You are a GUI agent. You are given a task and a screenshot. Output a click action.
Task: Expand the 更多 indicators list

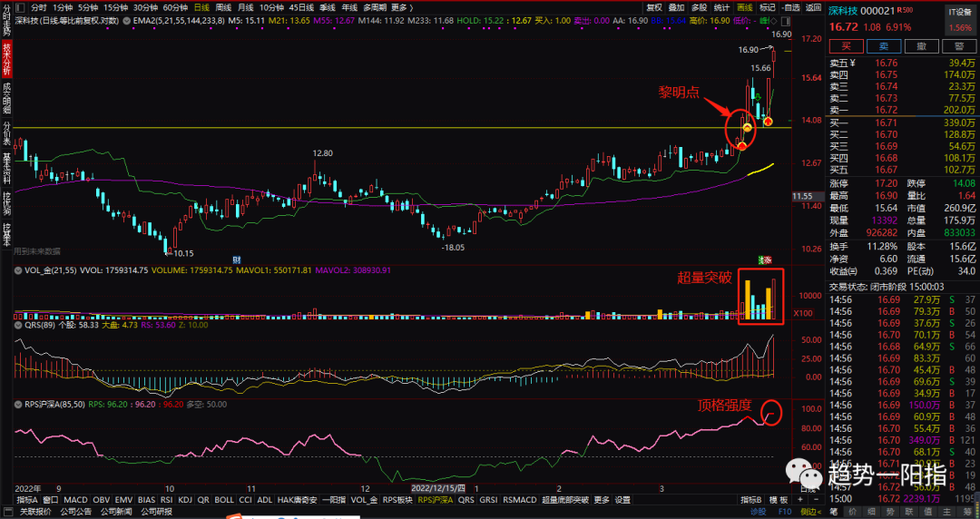(x=602, y=500)
